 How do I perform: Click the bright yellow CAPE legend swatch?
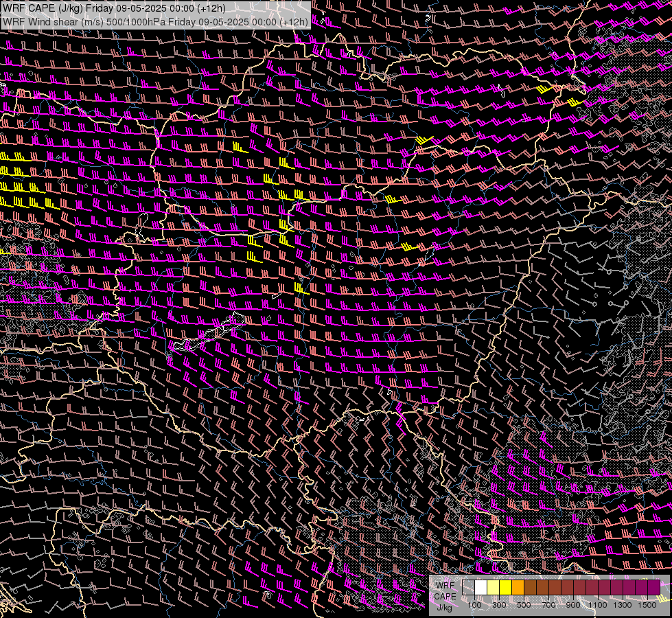click(506, 587)
